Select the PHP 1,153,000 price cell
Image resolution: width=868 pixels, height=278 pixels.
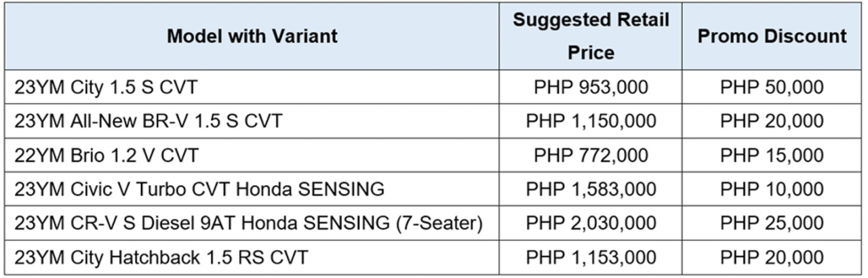click(x=591, y=258)
